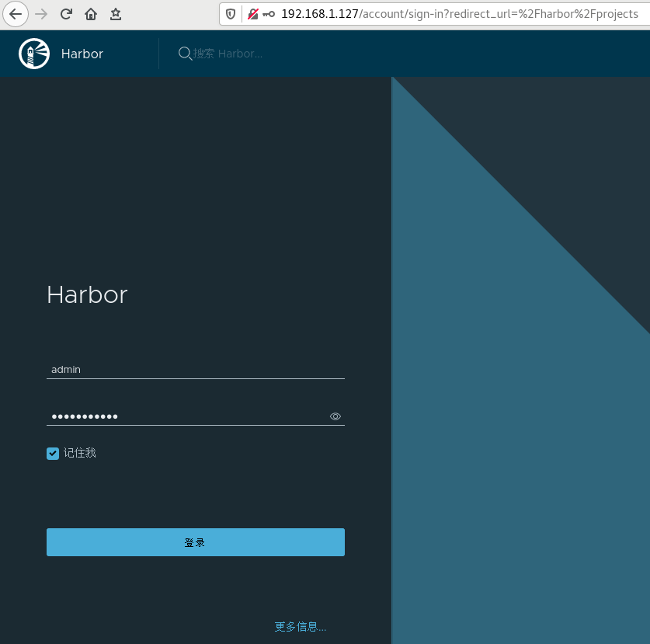Open tracking protection shield icon

[231, 14]
